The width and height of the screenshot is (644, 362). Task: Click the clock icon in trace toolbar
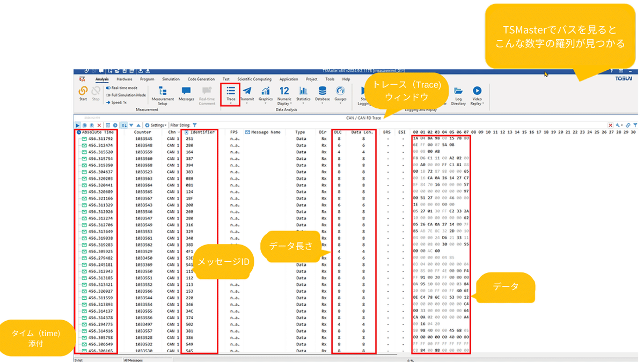coord(115,125)
